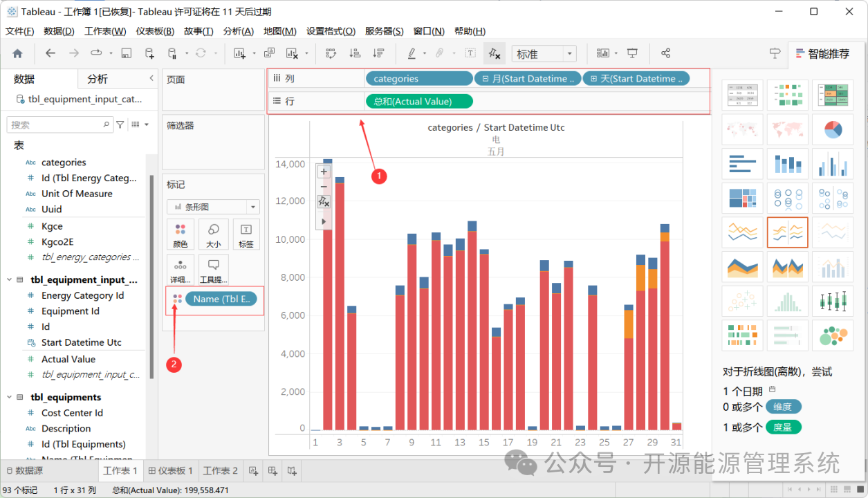Screen dimensions: 868x498
Task: Switch to the 分析 pane tab
Action: pyautogui.click(x=98, y=79)
